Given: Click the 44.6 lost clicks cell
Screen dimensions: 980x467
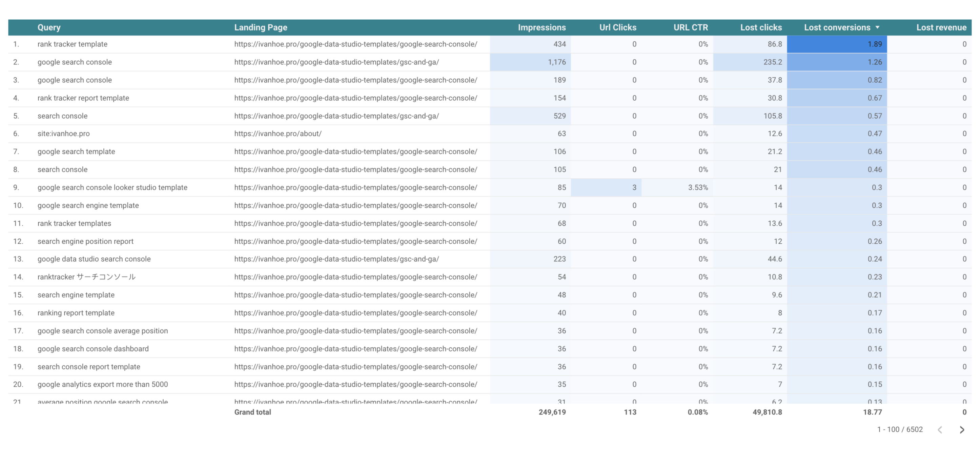Looking at the screenshot, I should point(750,259).
